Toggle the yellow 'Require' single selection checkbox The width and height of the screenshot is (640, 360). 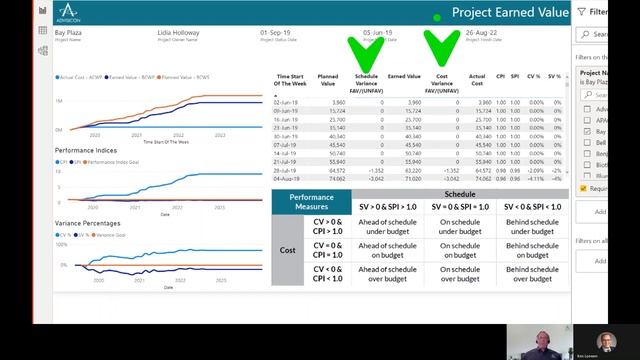(583, 189)
